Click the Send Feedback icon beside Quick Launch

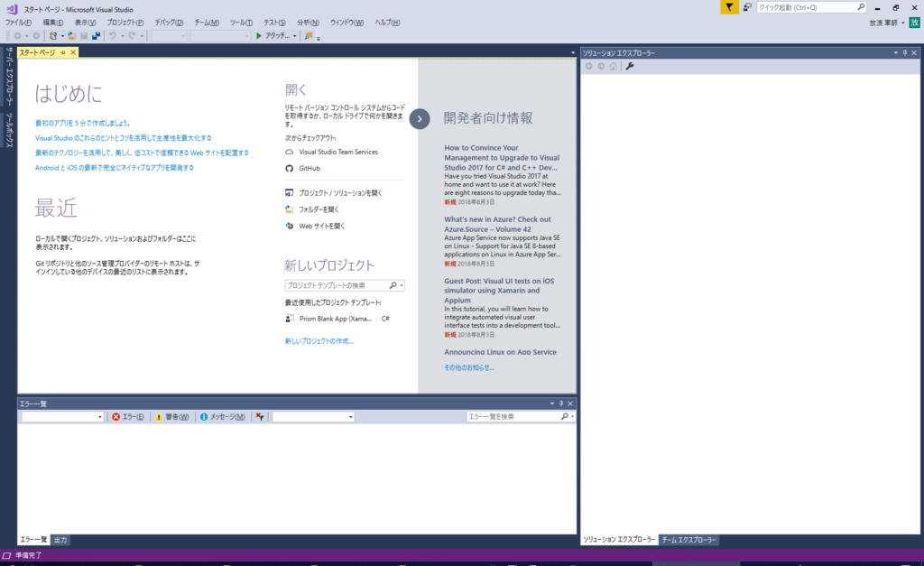pos(747,7)
